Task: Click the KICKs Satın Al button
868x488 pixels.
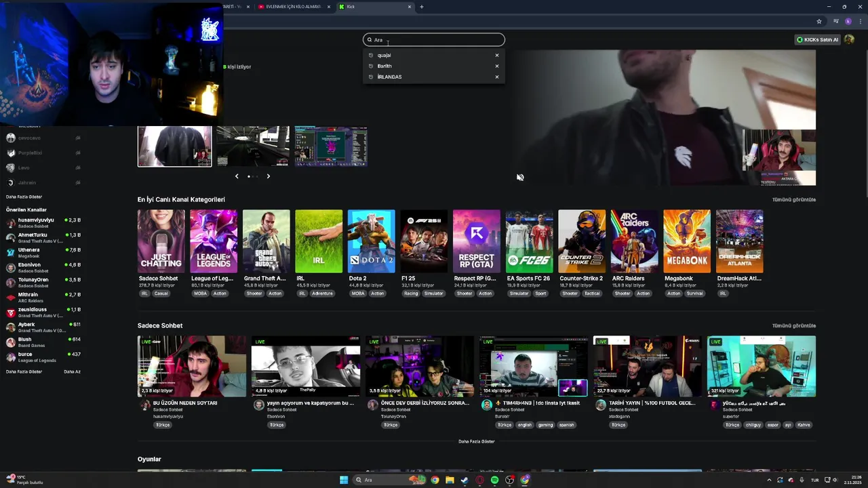Action: pos(818,40)
